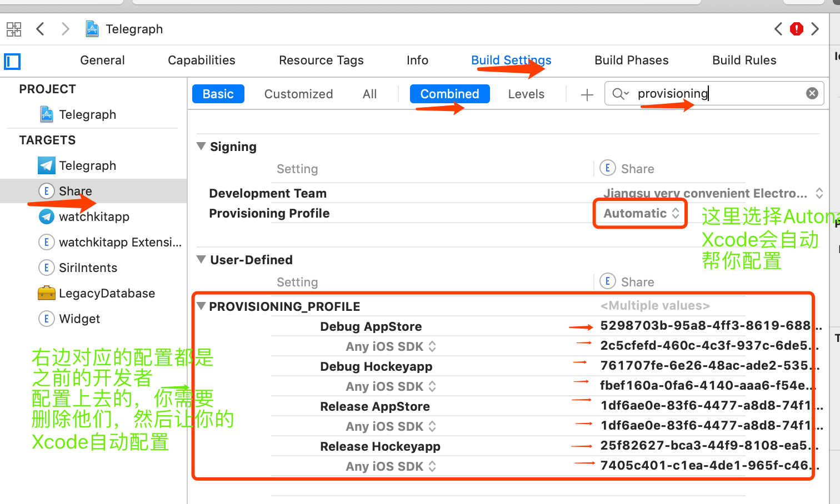This screenshot has width=840, height=504.
Task: Select the LegacyDatabase target
Action: pyautogui.click(x=97, y=293)
